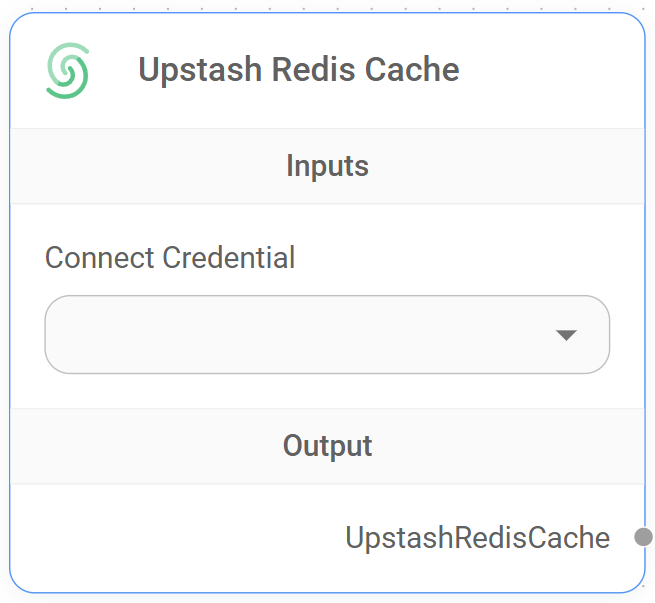Click the Inputs label text
The width and height of the screenshot is (655, 603).
[327, 166]
